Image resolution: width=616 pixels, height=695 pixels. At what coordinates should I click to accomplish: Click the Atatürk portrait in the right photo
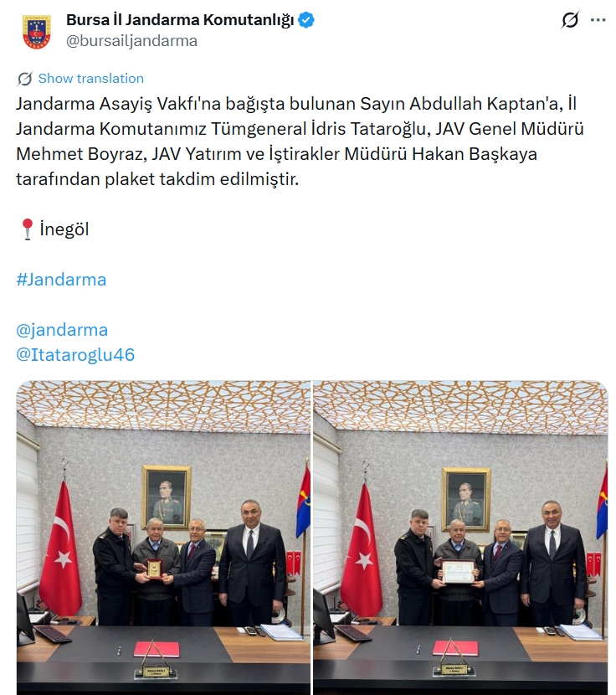466,499
